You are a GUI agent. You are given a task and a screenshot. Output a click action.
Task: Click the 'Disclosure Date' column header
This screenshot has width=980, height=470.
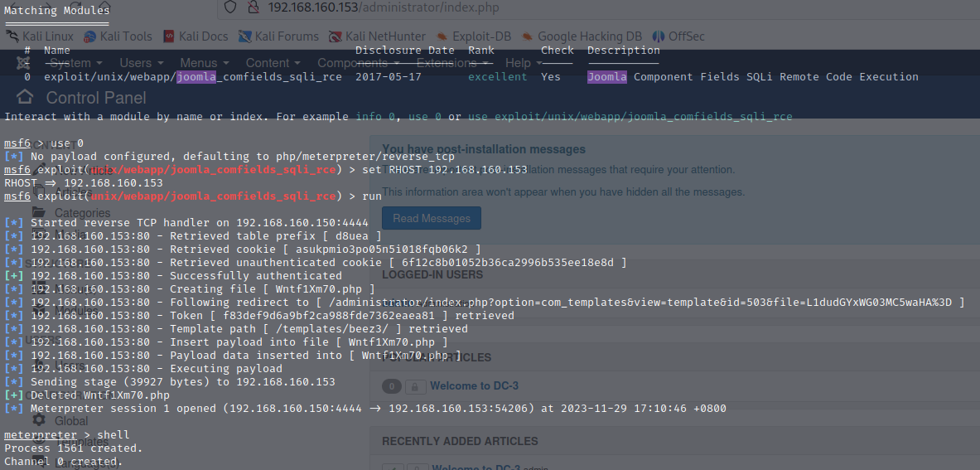pos(405,50)
